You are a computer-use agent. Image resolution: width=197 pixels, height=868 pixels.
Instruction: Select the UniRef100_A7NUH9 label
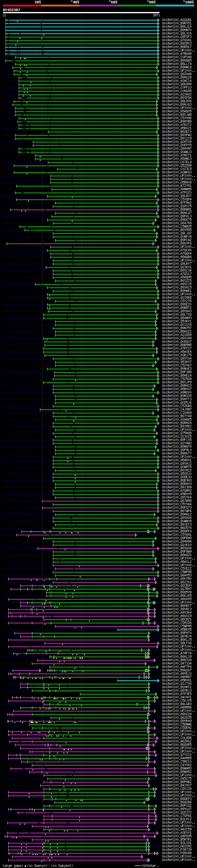pyautogui.click(x=177, y=54)
